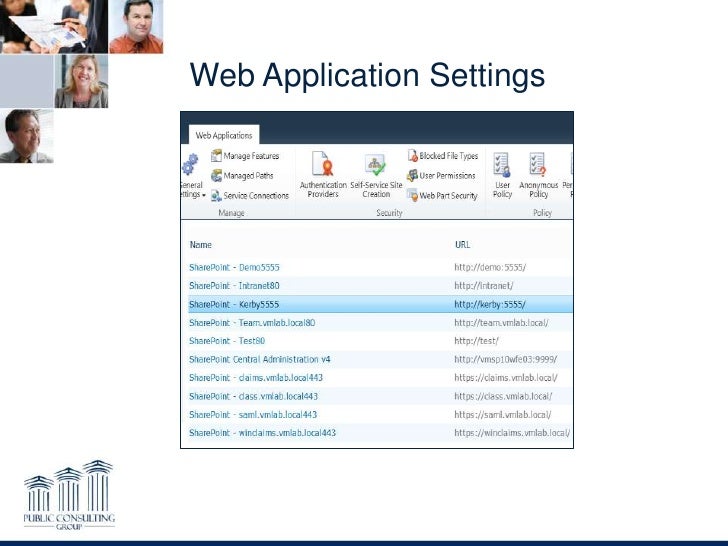Open Managed Paths text label
The width and height of the screenshot is (728, 546).
[x=248, y=176]
